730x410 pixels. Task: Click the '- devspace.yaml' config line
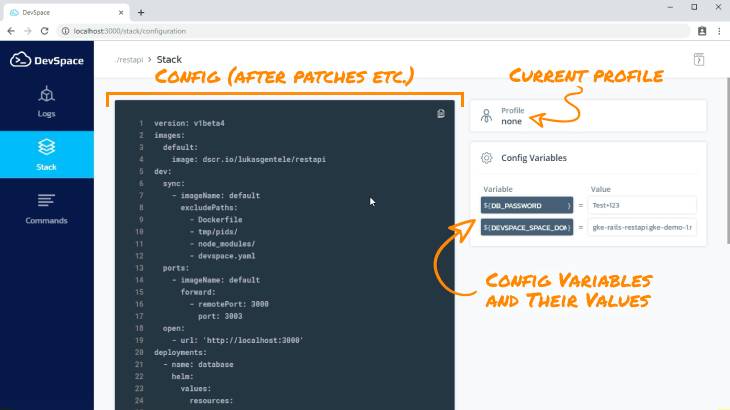tap(223, 256)
